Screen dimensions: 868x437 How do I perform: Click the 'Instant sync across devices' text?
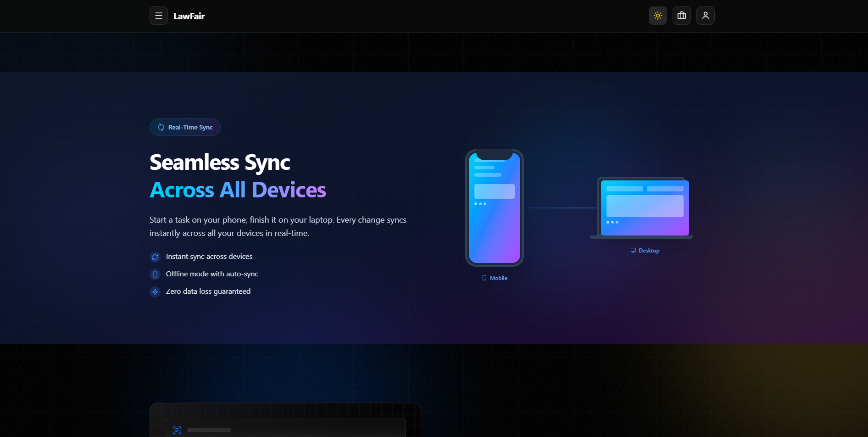click(x=209, y=257)
